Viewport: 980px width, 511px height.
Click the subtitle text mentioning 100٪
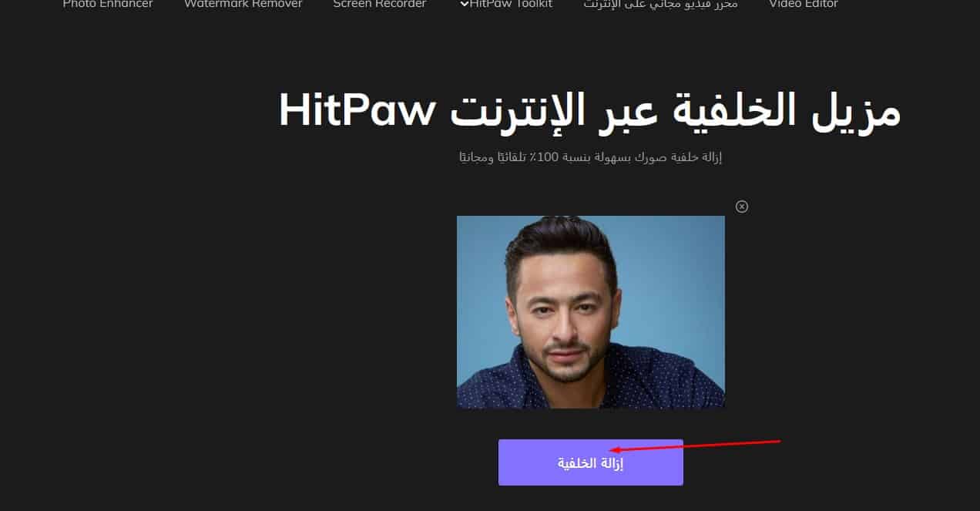pyautogui.click(x=590, y=157)
